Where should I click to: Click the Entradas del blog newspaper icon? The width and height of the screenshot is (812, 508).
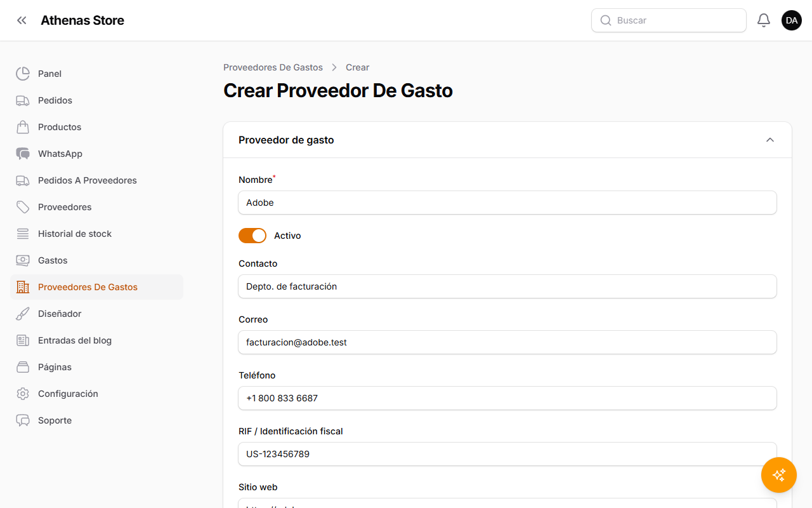[x=23, y=340]
